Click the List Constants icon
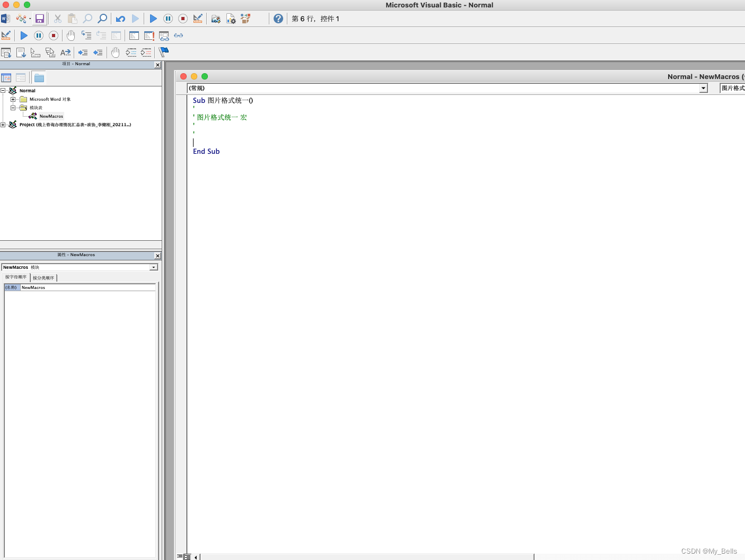The width and height of the screenshot is (745, 560). (x=21, y=52)
